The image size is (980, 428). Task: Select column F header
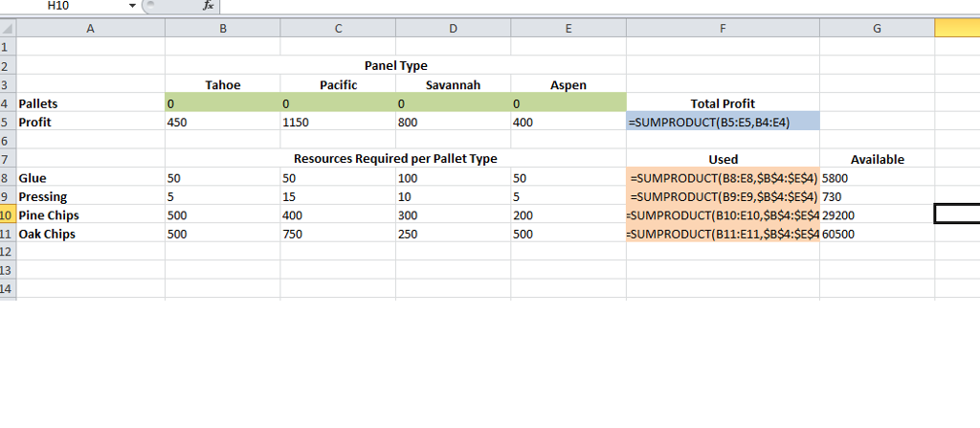[x=724, y=28]
